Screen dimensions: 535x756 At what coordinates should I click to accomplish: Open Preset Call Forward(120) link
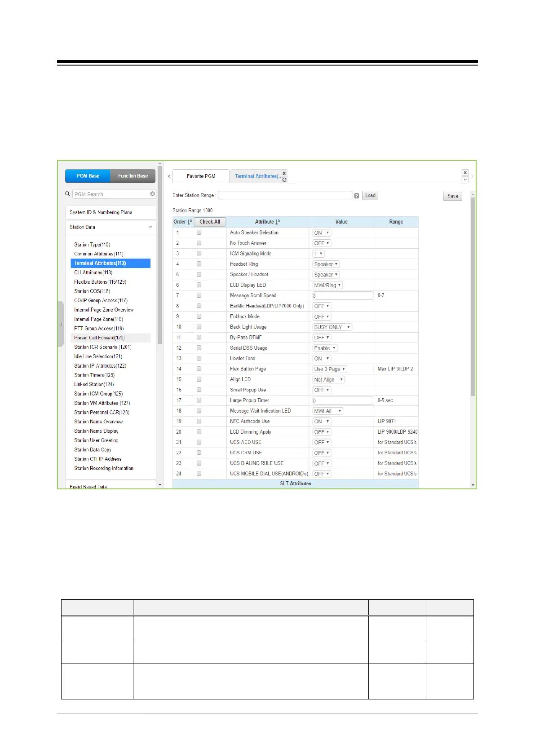99,338
